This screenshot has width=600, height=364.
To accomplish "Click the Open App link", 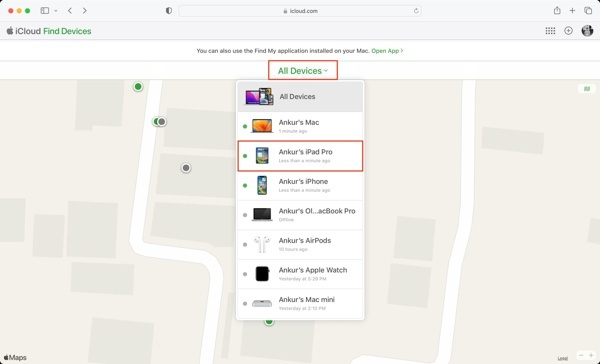I will [387, 51].
